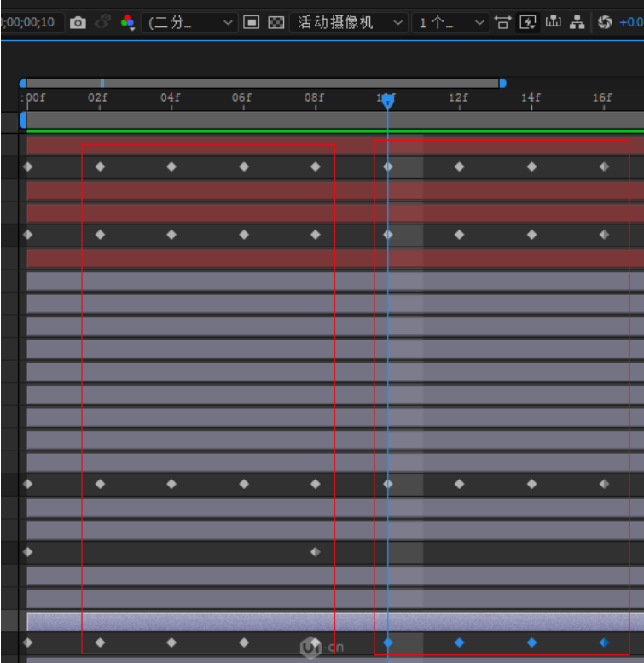Click the current timecode 0;00;00;10 field
This screenshot has height=663, width=644.
pyautogui.click(x=31, y=22)
